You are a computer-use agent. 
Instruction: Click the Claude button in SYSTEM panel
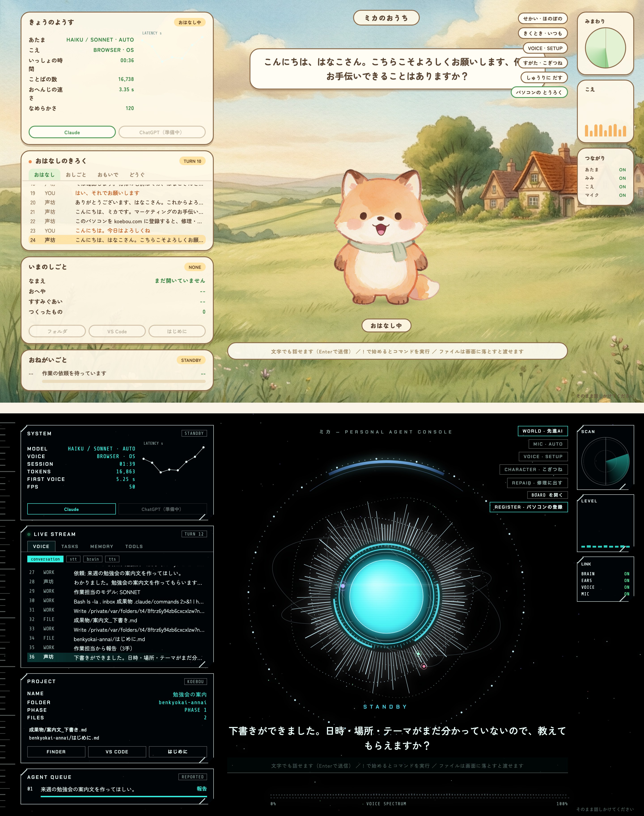pos(71,509)
